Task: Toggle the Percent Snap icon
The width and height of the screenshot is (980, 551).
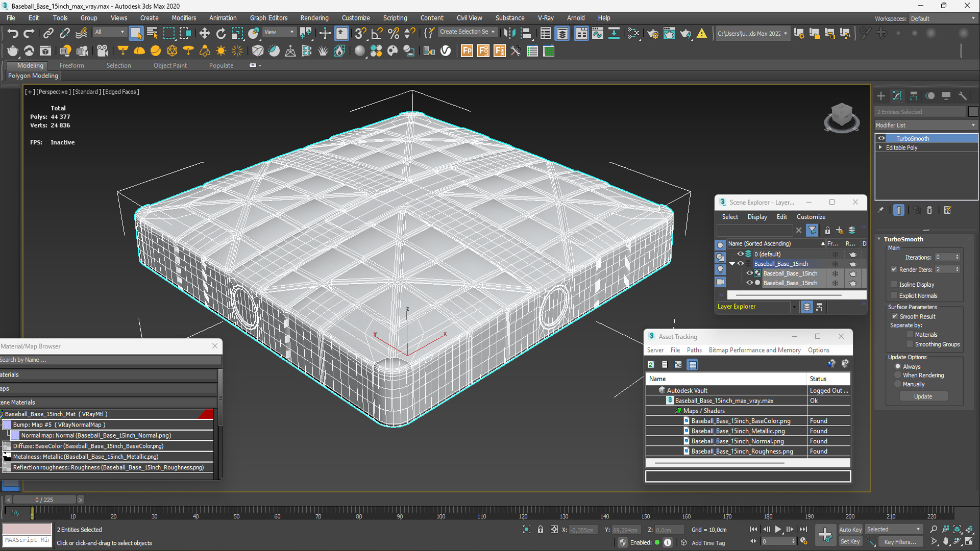Action: (393, 34)
